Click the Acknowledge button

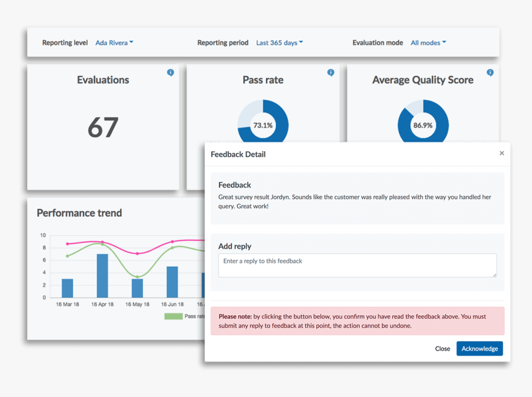click(479, 349)
